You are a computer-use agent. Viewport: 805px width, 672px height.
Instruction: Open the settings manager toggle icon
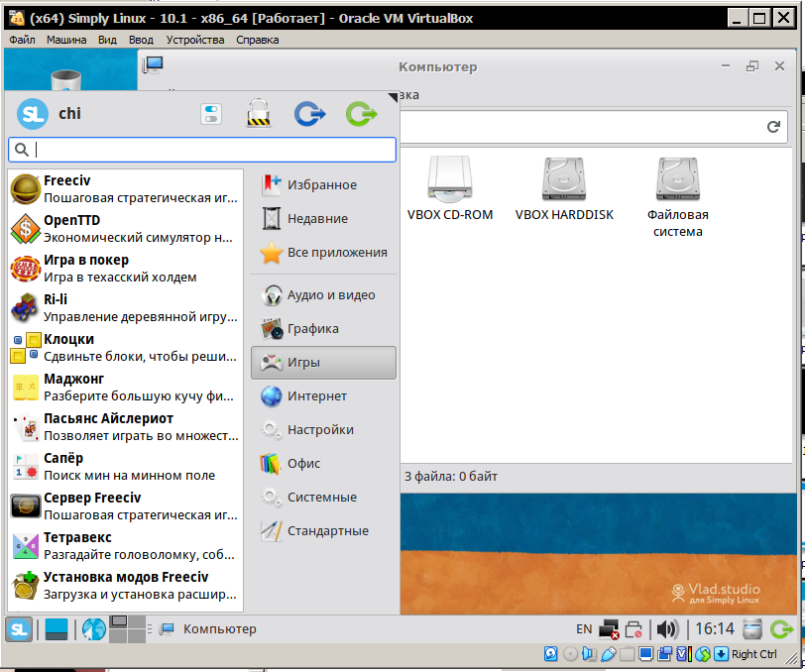pyautogui.click(x=211, y=114)
